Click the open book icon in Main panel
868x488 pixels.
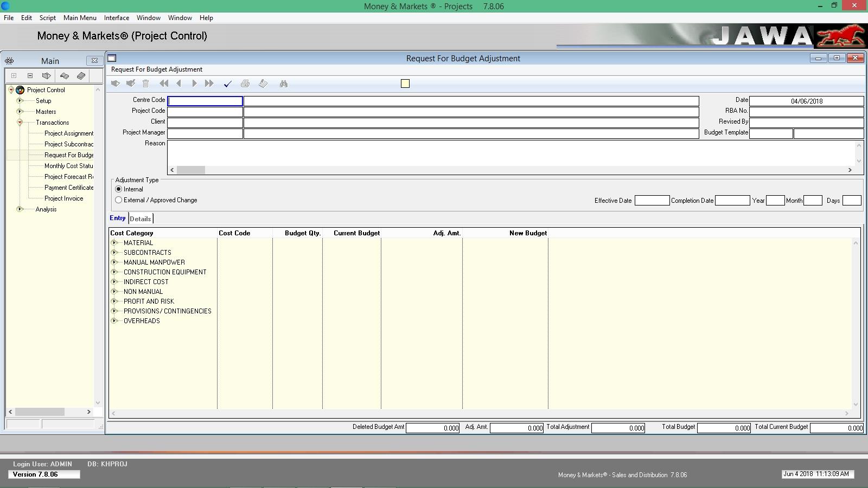64,76
